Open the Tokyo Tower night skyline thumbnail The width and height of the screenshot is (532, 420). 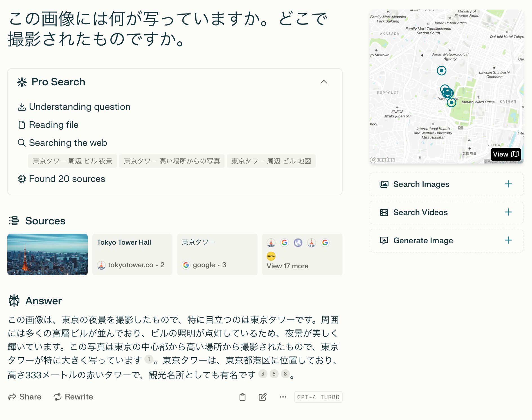point(48,254)
